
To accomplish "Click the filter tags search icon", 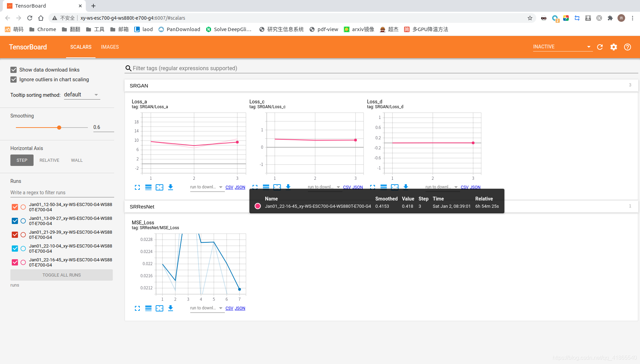I will coord(128,68).
